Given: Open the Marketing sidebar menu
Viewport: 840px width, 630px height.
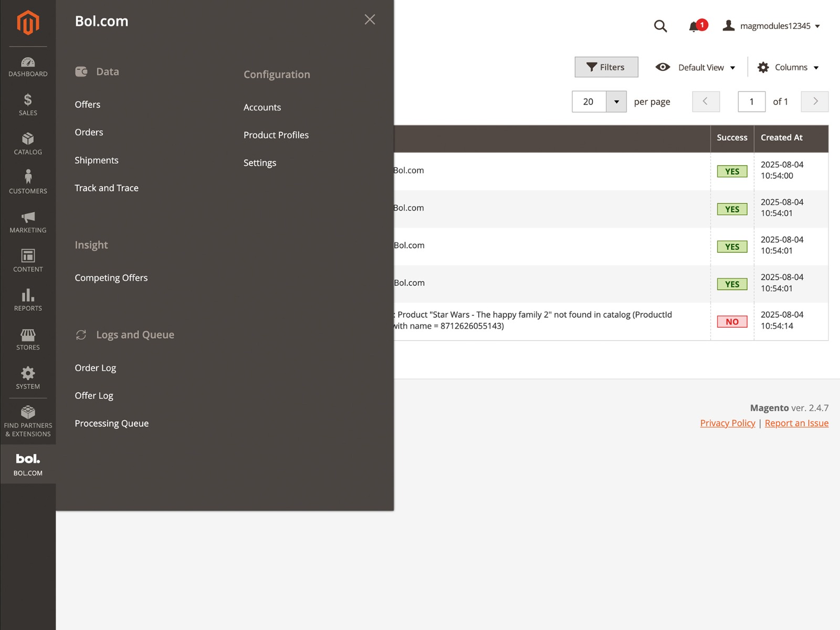Looking at the screenshot, I should coord(28,222).
